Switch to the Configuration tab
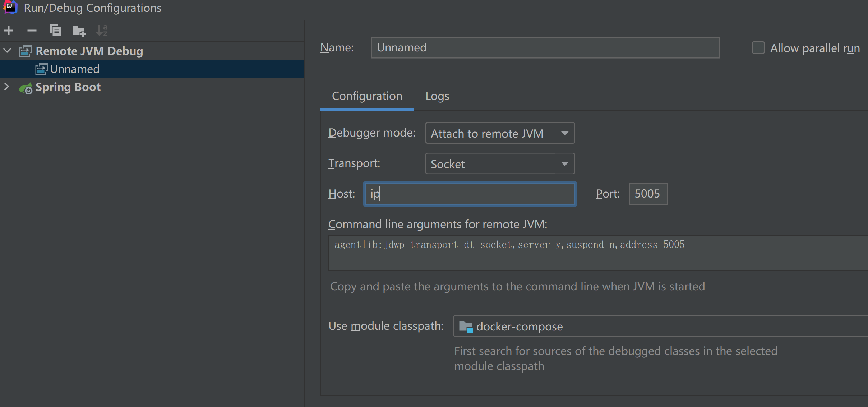This screenshot has width=868, height=407. (367, 96)
